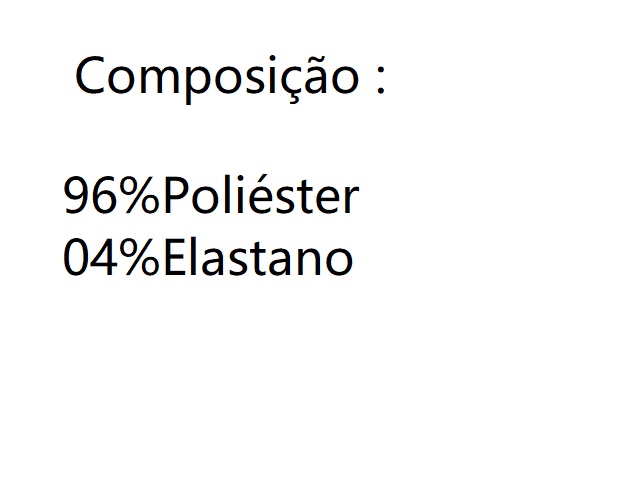Select the word Poliéster
640x500 pixels.
261,194
